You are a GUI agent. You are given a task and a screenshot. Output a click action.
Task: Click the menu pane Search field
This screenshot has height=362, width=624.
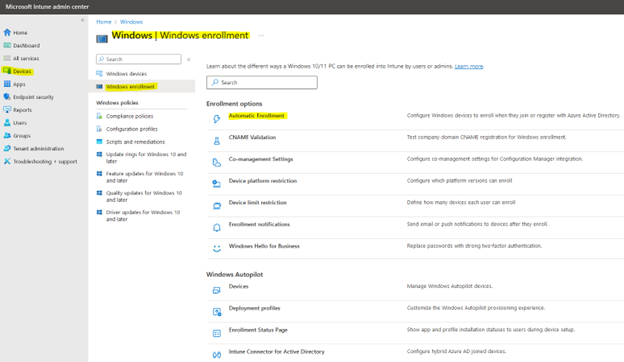tap(138, 59)
